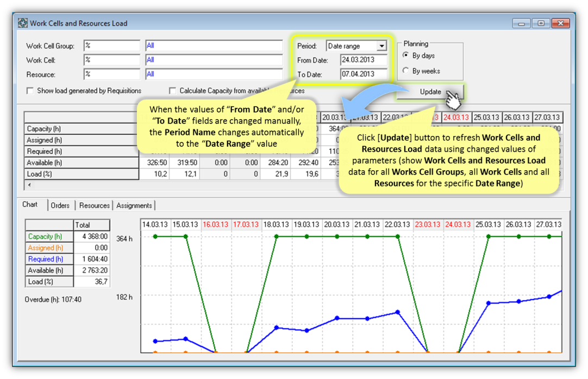This screenshot has height=379, width=588.
Task: Click the Update button
Action: tap(430, 91)
